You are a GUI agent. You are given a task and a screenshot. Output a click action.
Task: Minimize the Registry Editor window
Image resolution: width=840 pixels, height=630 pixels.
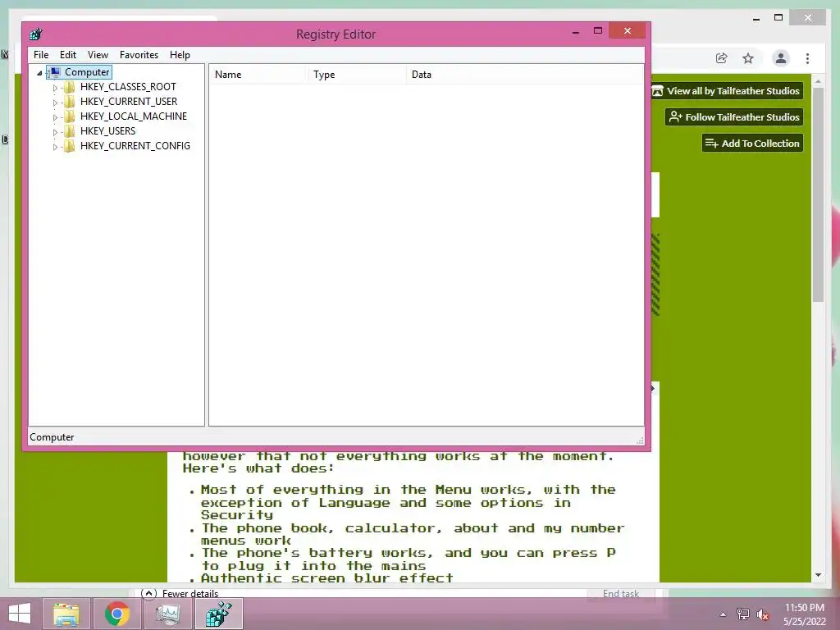575,31
